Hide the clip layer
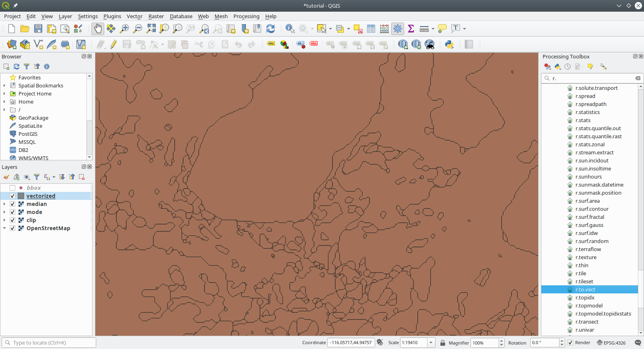 (x=12, y=220)
